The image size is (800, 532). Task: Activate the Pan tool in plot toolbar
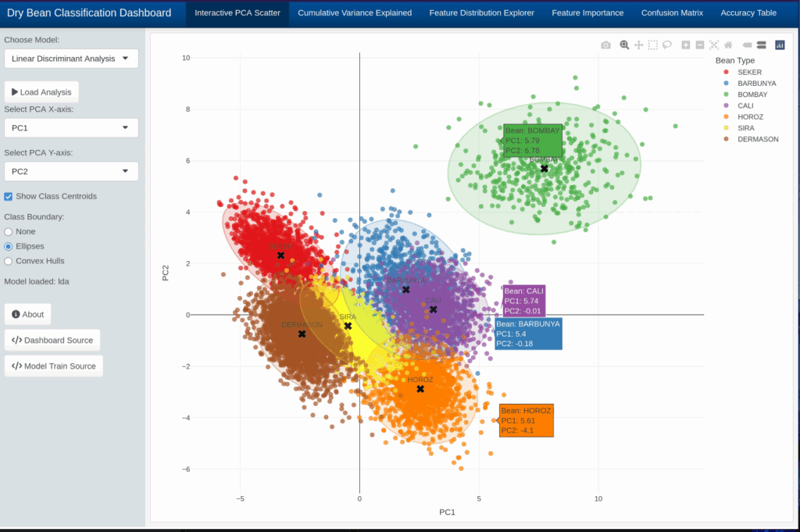pyautogui.click(x=638, y=45)
